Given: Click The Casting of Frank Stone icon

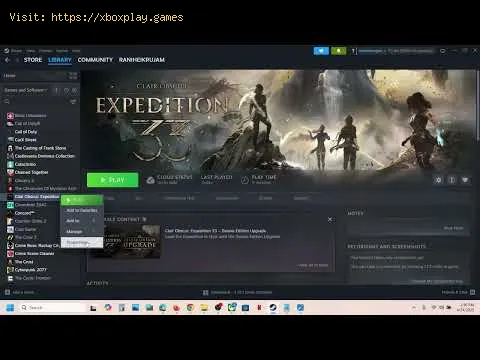Looking at the screenshot, I should (10, 148).
